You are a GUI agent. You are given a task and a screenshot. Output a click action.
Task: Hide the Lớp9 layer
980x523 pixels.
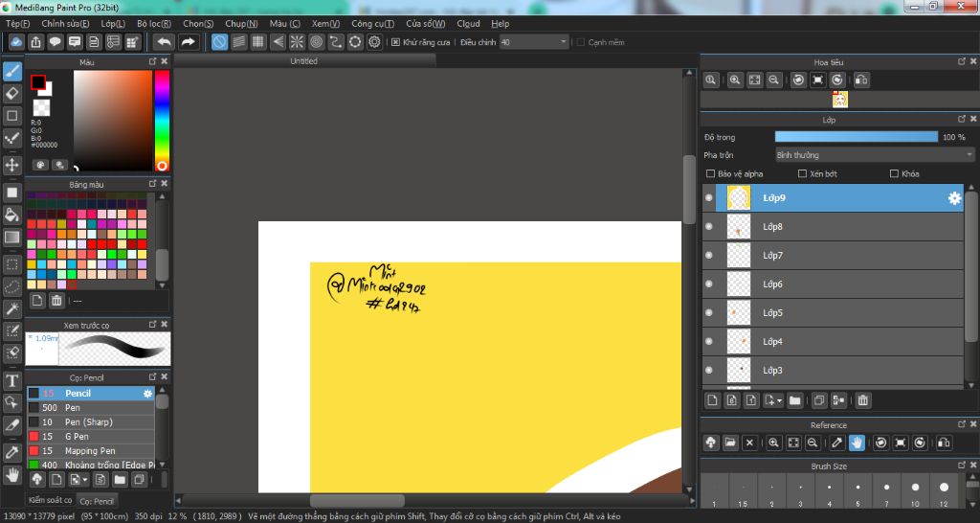click(709, 197)
